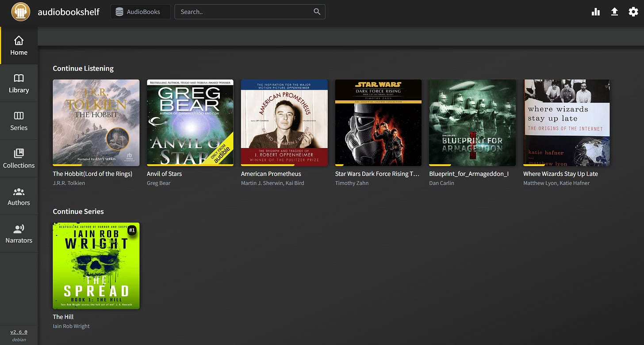Open Where Wizards Stay Up Late cover
644x345 pixels.
[x=567, y=123]
